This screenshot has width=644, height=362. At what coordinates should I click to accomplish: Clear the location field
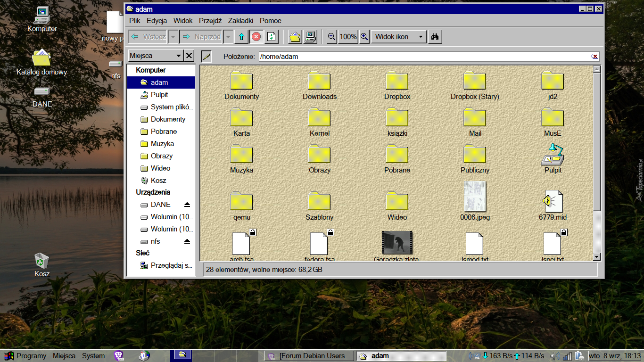(595, 57)
